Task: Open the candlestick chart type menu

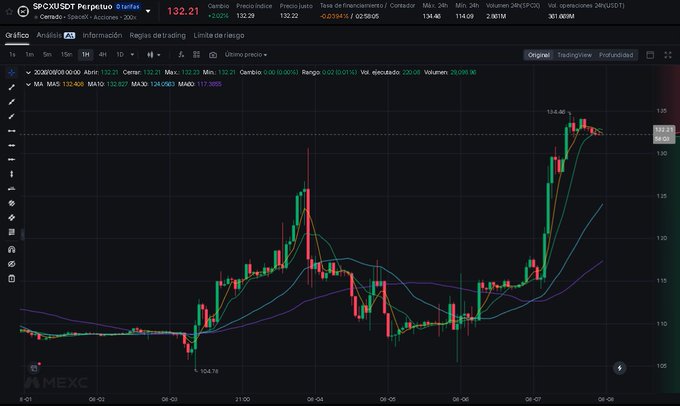Action: point(154,55)
